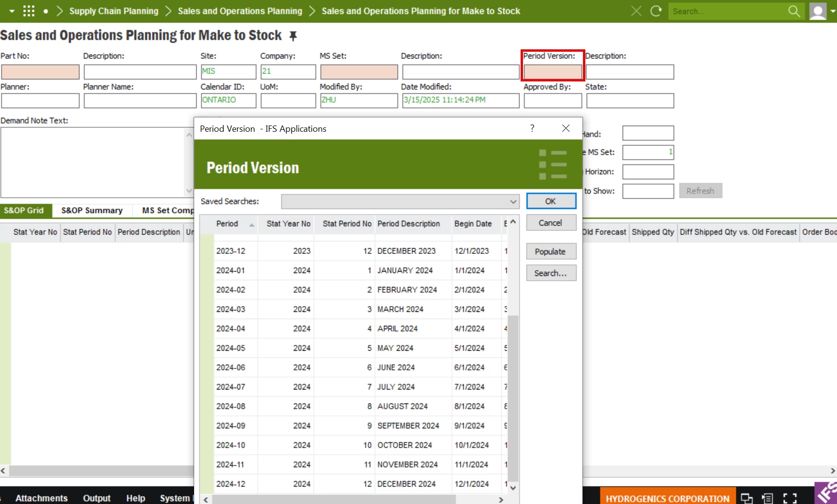Click the Part No input field

pos(40,72)
